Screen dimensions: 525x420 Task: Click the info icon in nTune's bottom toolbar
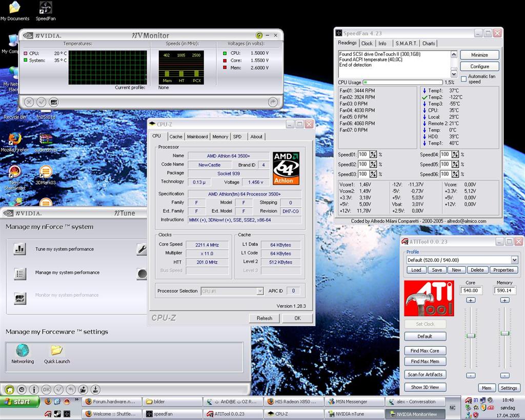pyautogui.click(x=34, y=390)
